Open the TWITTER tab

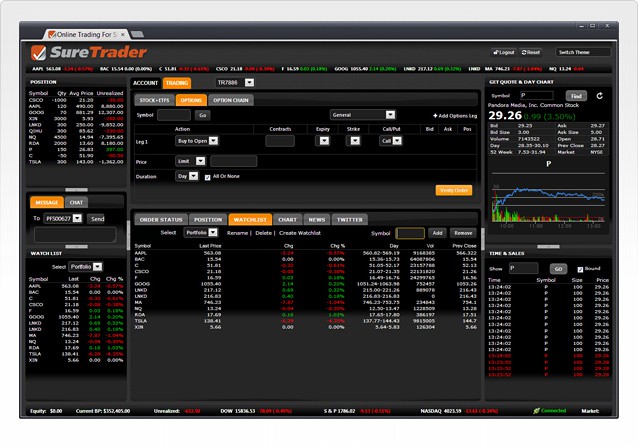(x=350, y=219)
